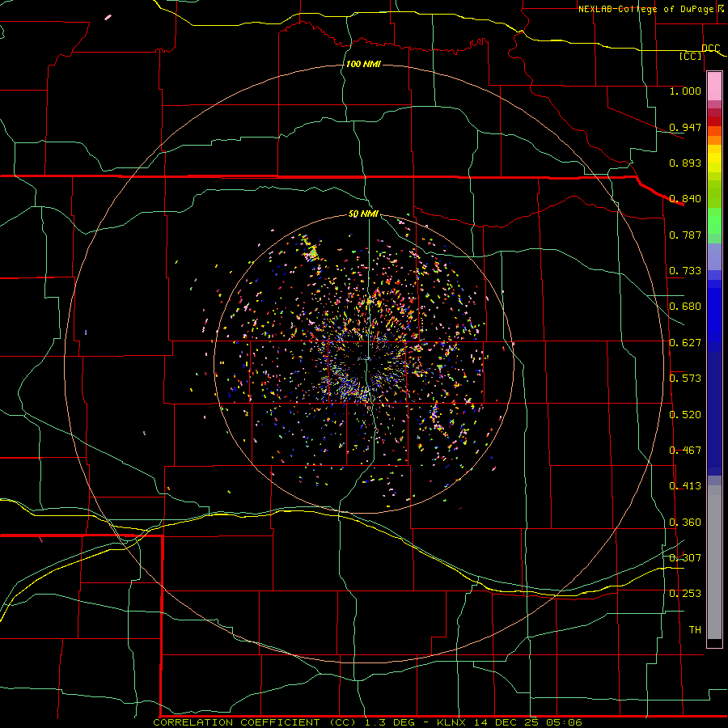The image size is (728, 728).
Task: Click the 0.840 legend value
Action: point(685,199)
